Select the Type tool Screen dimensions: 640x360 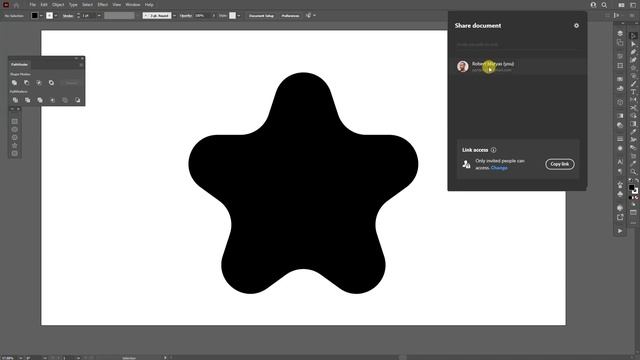click(x=633, y=92)
